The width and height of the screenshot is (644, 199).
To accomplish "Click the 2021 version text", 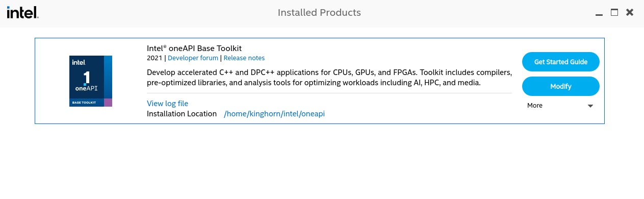I will click(154, 58).
